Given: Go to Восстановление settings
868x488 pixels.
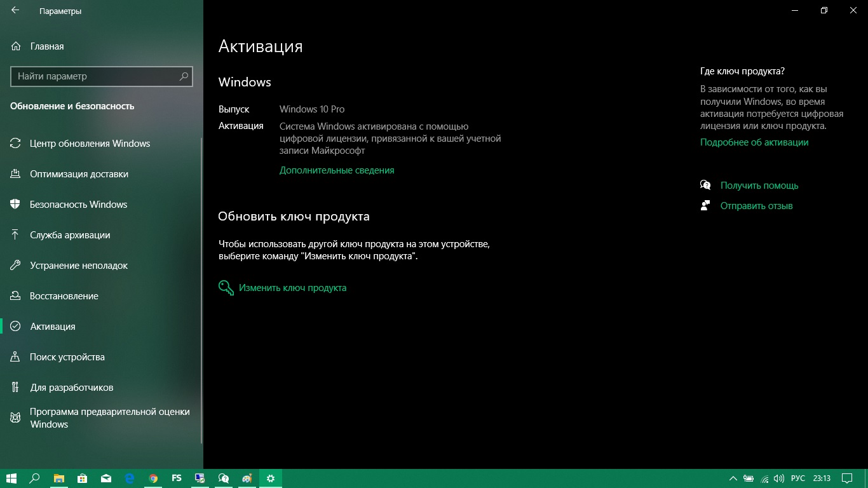Looking at the screenshot, I should click(102, 296).
